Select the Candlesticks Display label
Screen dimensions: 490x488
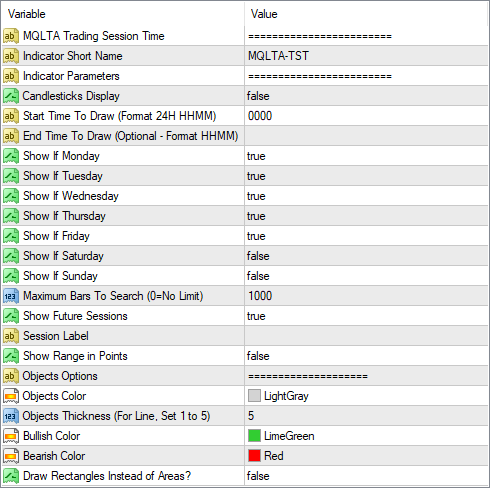coord(71,96)
